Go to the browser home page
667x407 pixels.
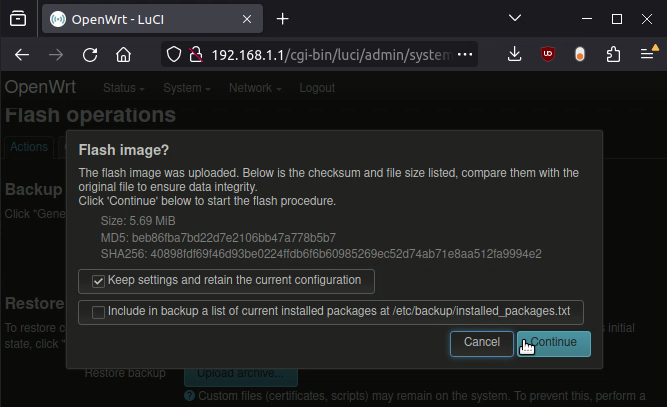click(x=123, y=55)
